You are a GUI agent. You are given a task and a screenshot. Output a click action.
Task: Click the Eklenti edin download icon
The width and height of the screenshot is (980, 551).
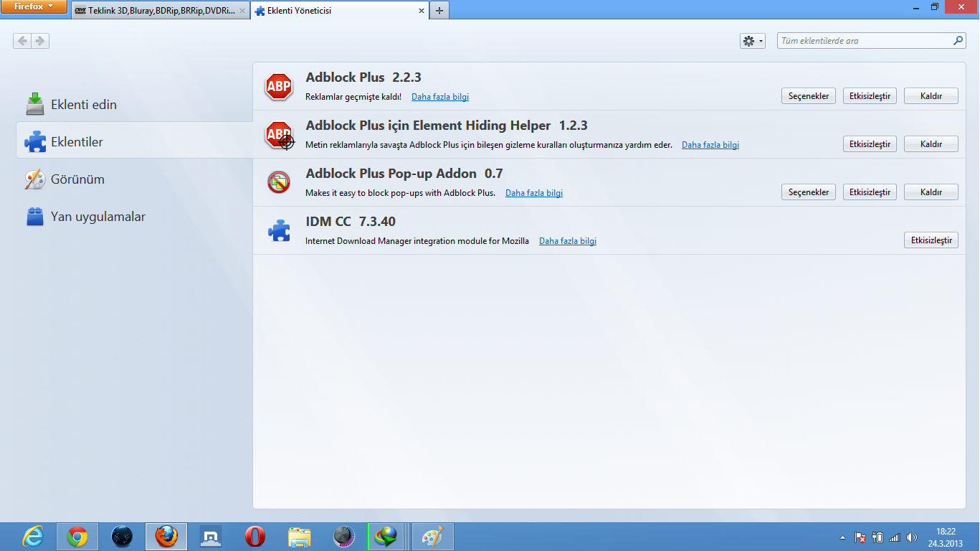(x=35, y=105)
